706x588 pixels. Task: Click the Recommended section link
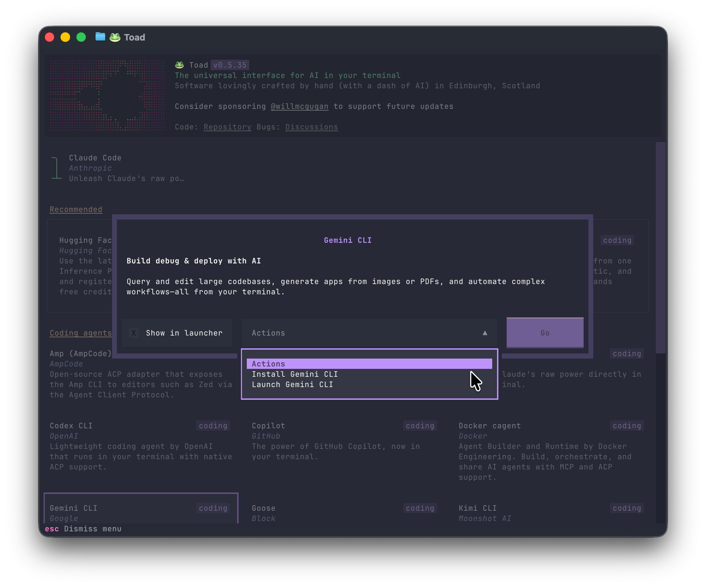coord(76,209)
